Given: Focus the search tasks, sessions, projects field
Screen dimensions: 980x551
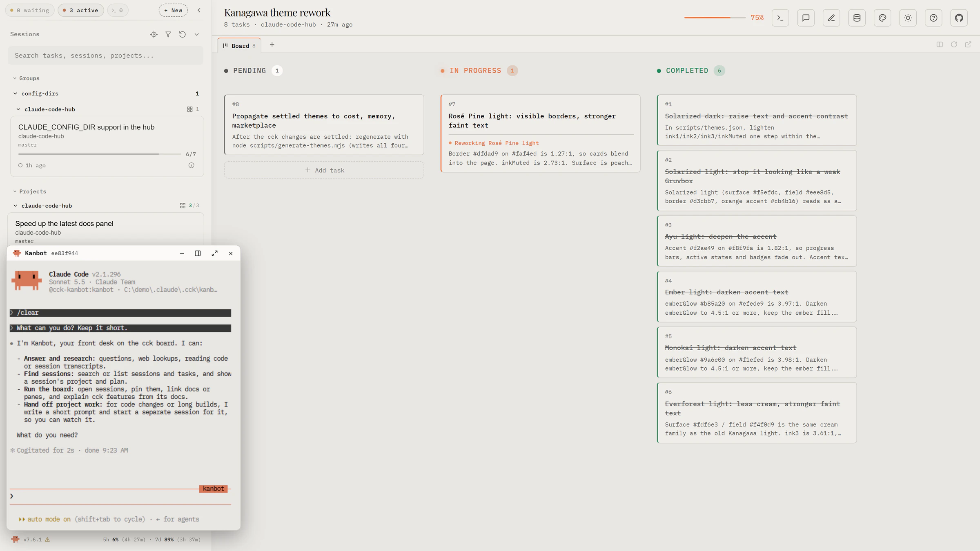Looking at the screenshot, I should click(106, 56).
